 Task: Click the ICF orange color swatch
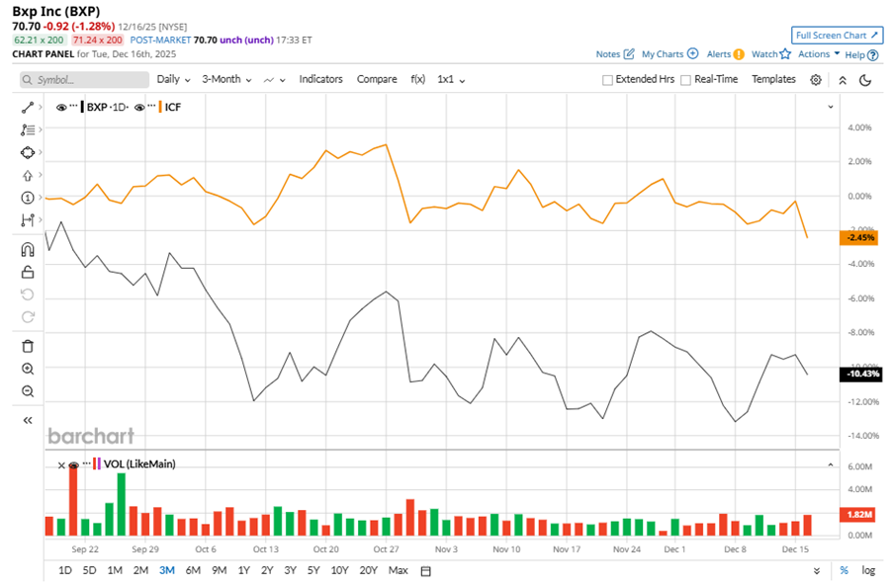click(160, 107)
